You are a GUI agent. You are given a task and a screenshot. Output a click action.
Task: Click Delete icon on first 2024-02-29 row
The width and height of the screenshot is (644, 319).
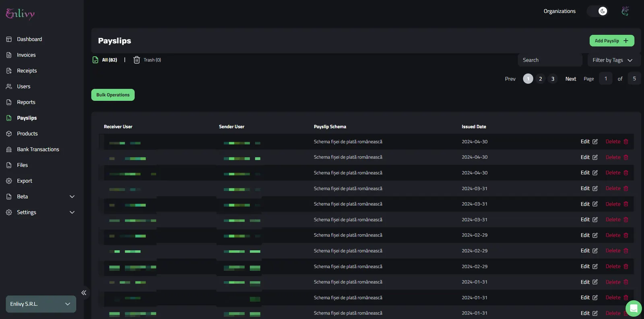click(626, 235)
